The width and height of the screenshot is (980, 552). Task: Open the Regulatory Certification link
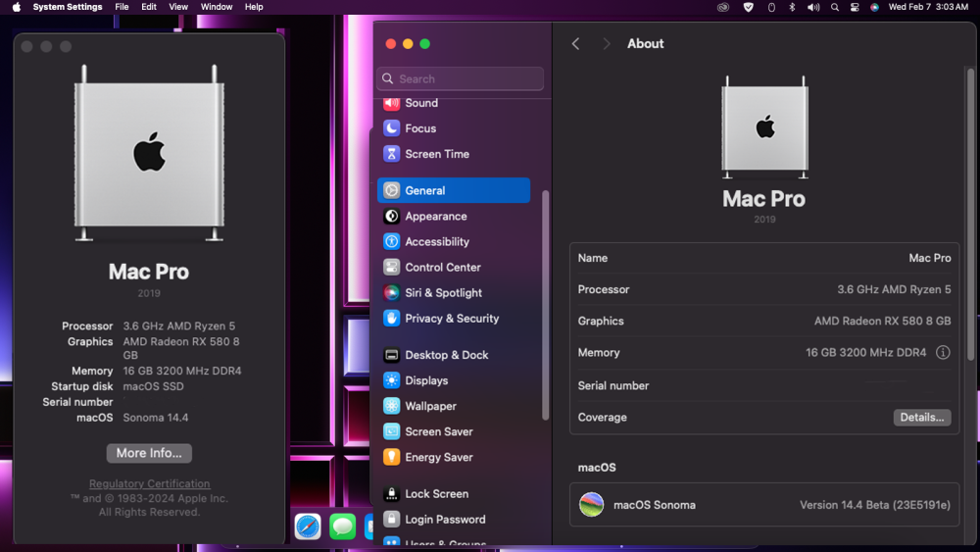[x=149, y=483]
